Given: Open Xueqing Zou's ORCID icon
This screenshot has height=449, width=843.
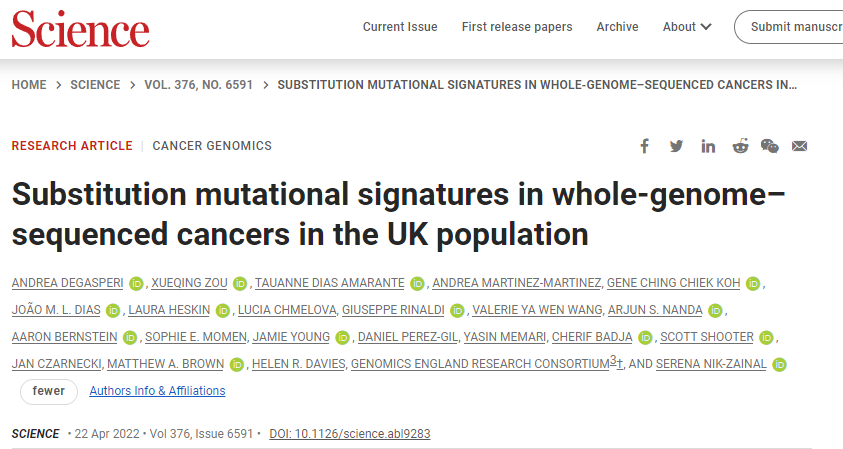Looking at the screenshot, I should pyautogui.click(x=240, y=284).
